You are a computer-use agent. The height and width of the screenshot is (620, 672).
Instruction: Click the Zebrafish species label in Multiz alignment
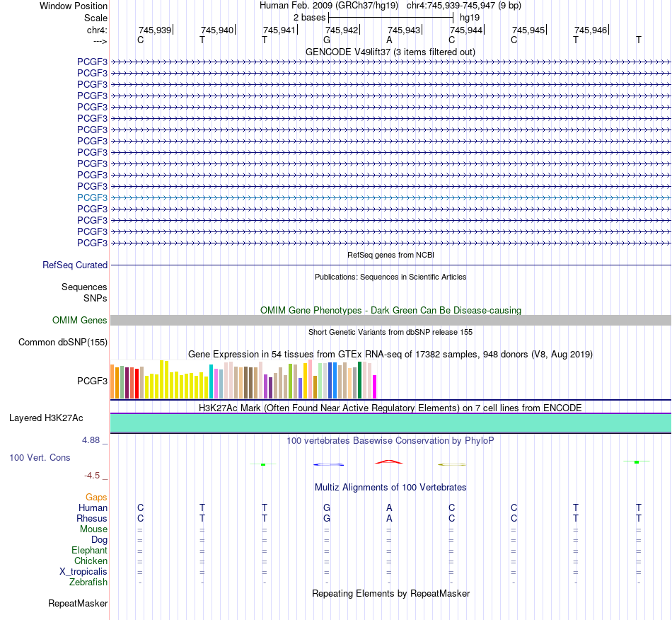(88, 582)
